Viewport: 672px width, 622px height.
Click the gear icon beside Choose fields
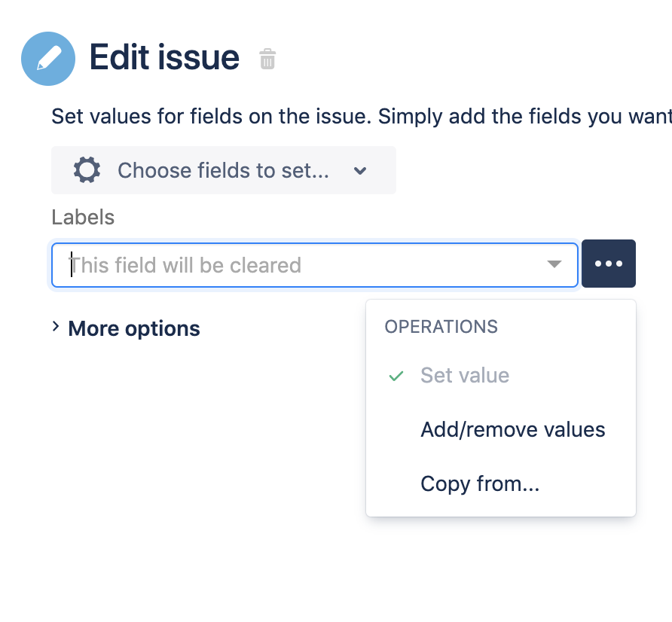point(87,170)
